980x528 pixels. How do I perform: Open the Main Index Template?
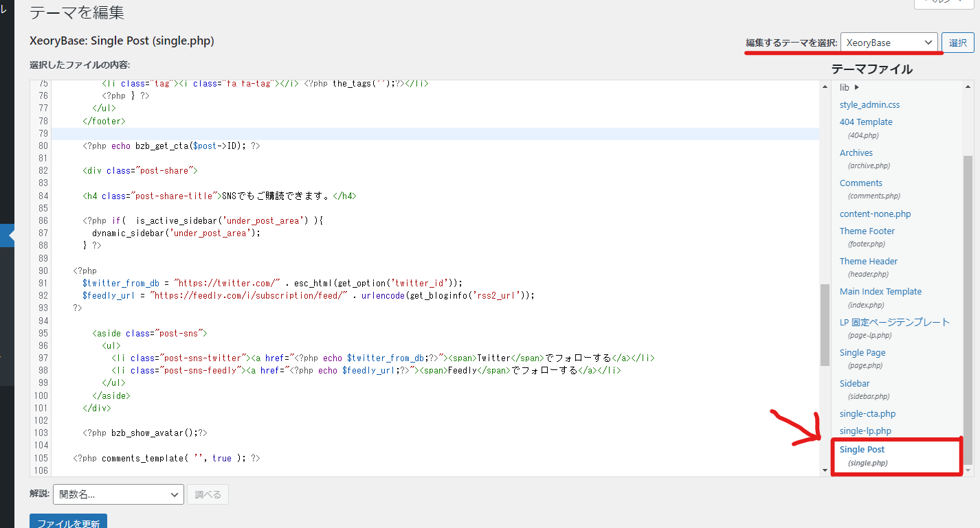point(880,291)
